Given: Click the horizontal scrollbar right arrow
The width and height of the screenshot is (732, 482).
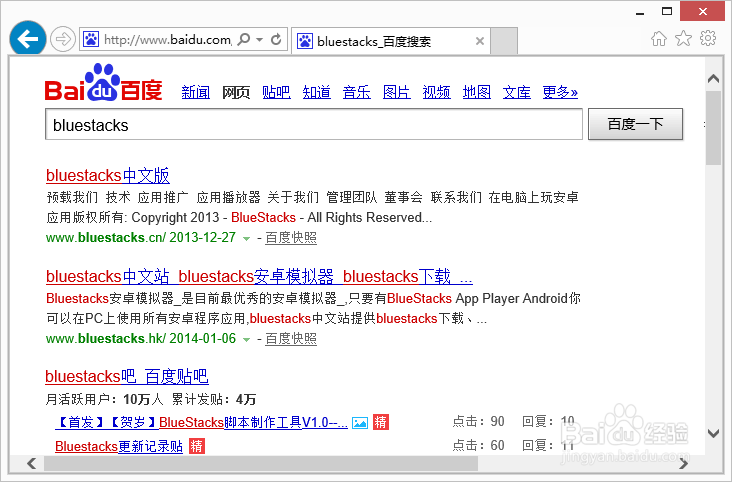Looking at the screenshot, I should pyautogui.click(x=683, y=463).
